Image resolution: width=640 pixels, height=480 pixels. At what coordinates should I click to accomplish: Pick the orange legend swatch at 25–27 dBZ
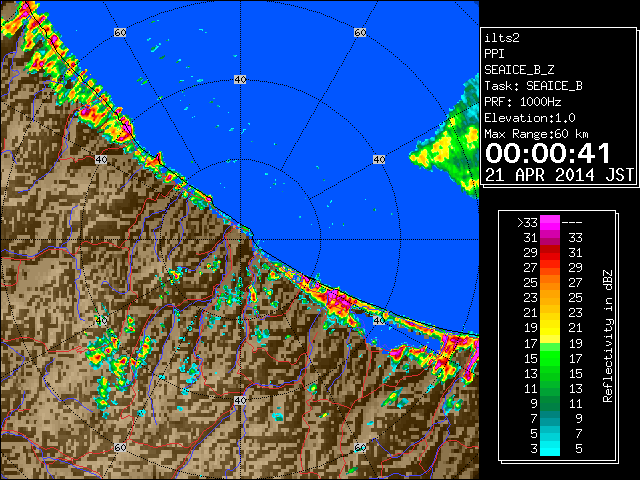(x=550, y=282)
